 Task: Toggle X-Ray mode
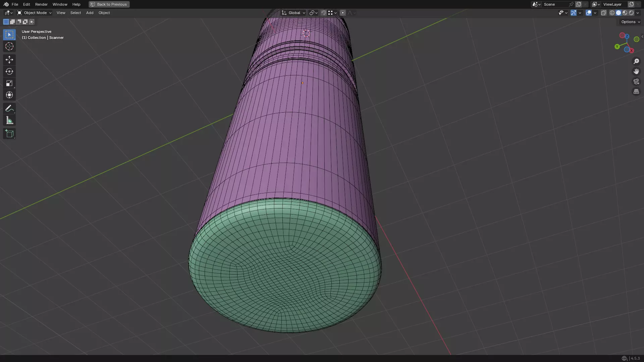604,13
